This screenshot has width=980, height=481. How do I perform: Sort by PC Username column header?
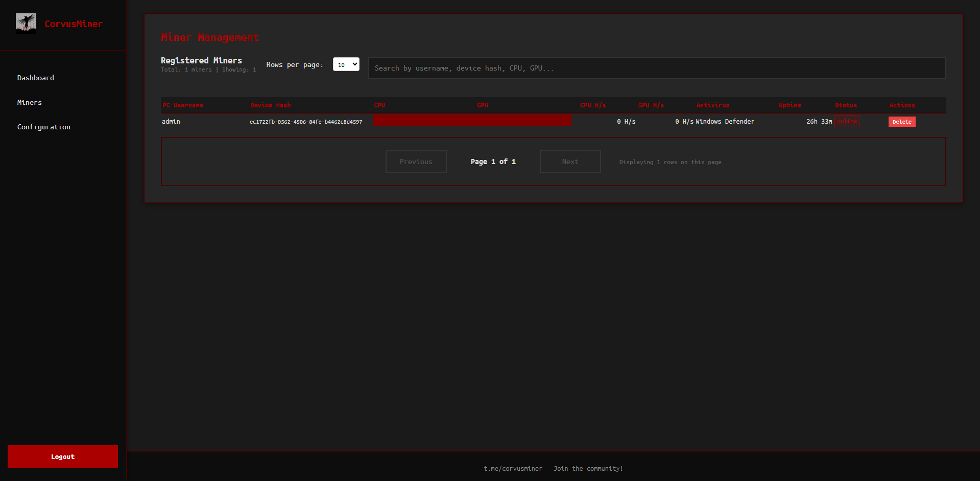183,105
